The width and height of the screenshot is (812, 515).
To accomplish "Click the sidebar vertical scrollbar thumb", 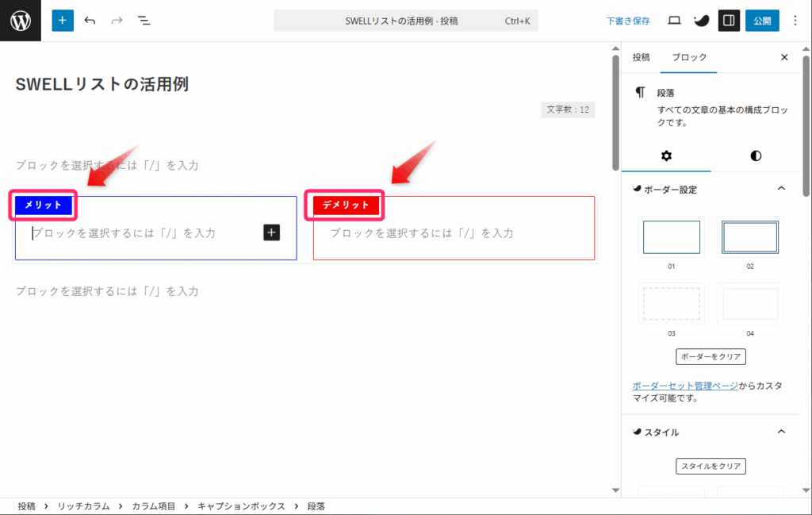I will [x=806, y=126].
